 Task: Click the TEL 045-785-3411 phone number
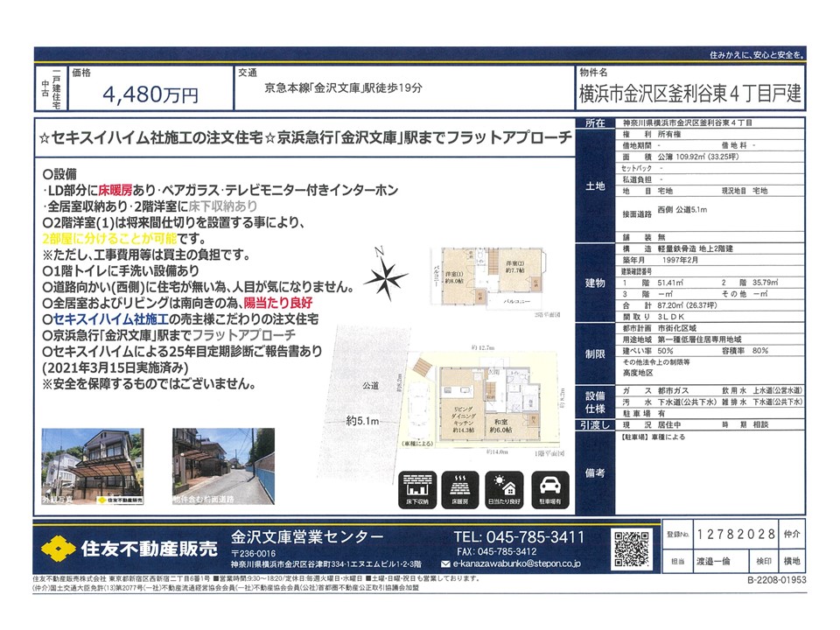click(x=520, y=536)
